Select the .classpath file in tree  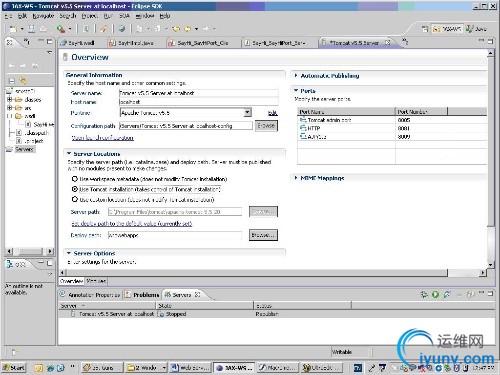point(33,133)
